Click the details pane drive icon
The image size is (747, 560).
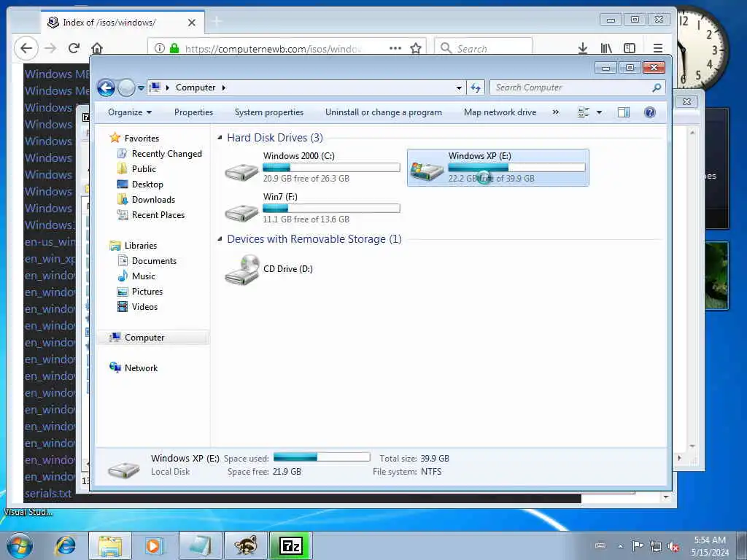124,469
